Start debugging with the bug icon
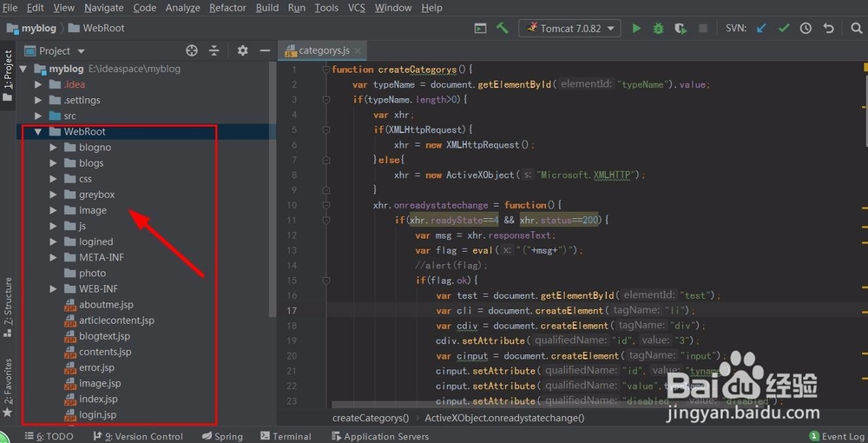This screenshot has width=868, height=443. (x=658, y=29)
